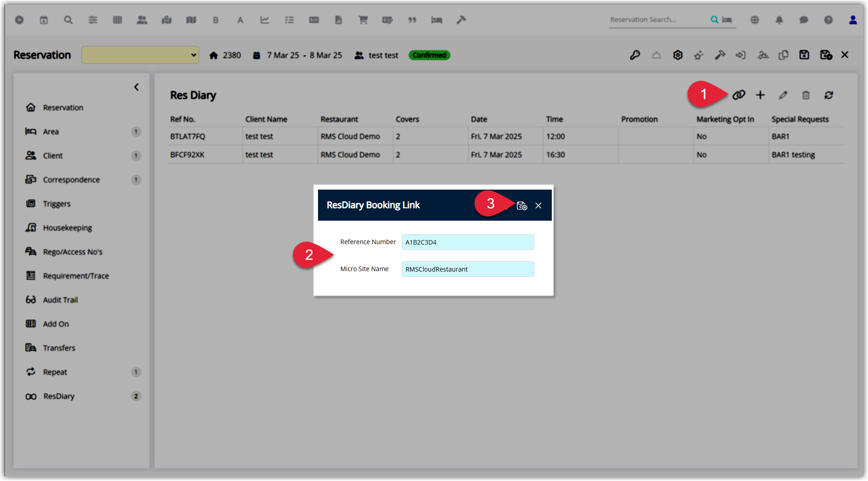
Task: Click the Reference Number field
Action: (x=468, y=242)
